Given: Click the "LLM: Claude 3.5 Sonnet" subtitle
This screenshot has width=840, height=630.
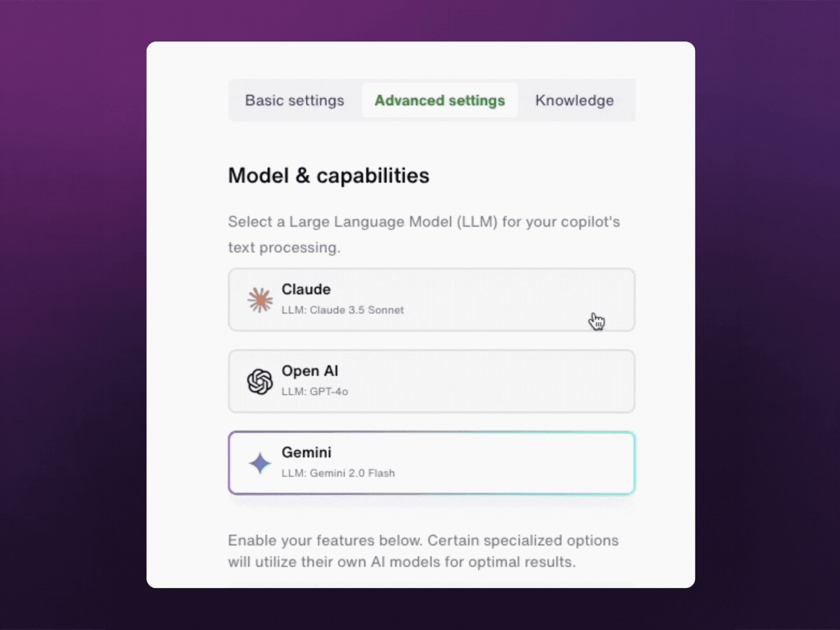Looking at the screenshot, I should point(342,310).
